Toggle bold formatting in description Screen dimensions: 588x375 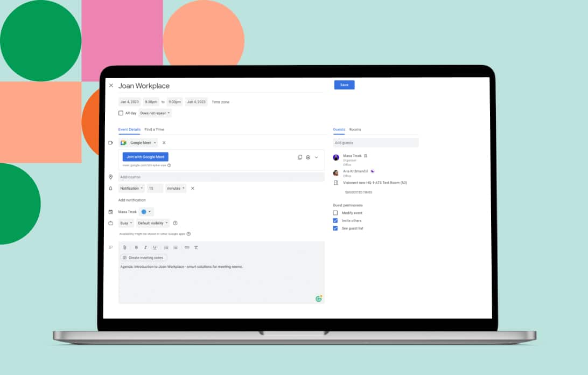136,247
